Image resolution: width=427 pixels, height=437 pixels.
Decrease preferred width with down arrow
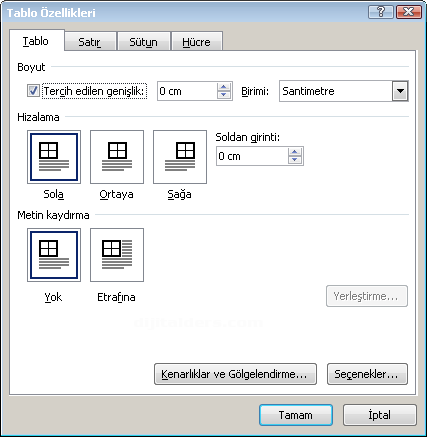224,95
